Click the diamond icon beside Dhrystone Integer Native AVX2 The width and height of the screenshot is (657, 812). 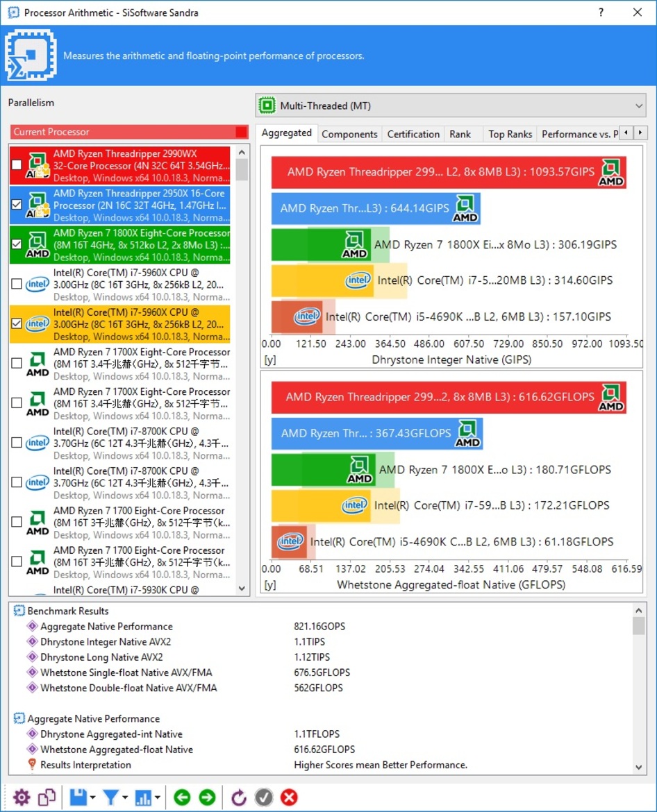pyautogui.click(x=32, y=642)
